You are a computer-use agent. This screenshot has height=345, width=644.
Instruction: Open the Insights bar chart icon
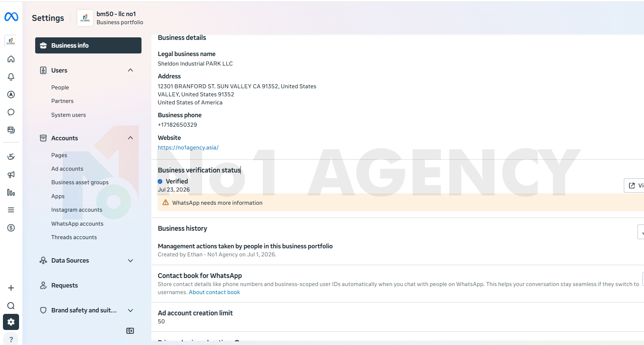point(11,192)
